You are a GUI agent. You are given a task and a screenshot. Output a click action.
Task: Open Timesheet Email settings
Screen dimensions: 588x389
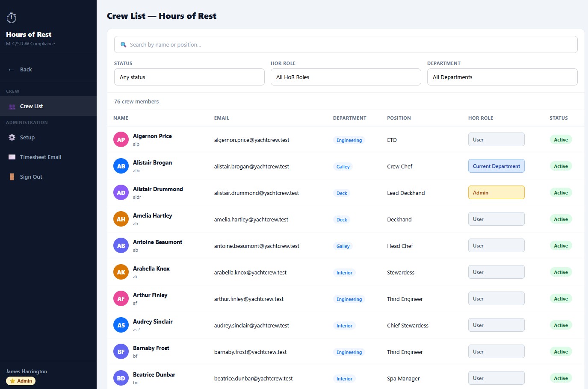(48, 157)
